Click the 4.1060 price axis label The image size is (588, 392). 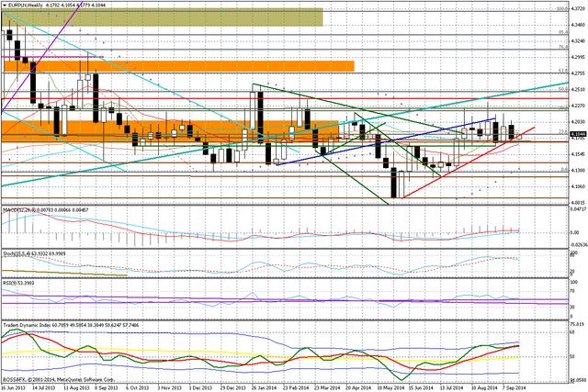coord(577,186)
